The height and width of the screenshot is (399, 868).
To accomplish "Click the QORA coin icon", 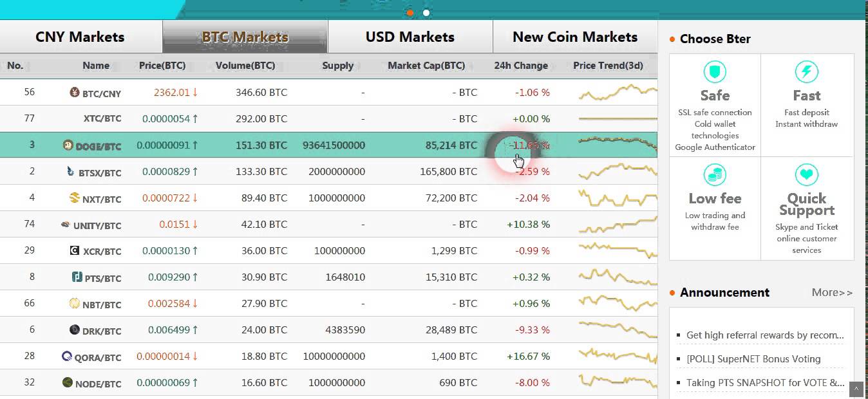I will pos(67,357).
